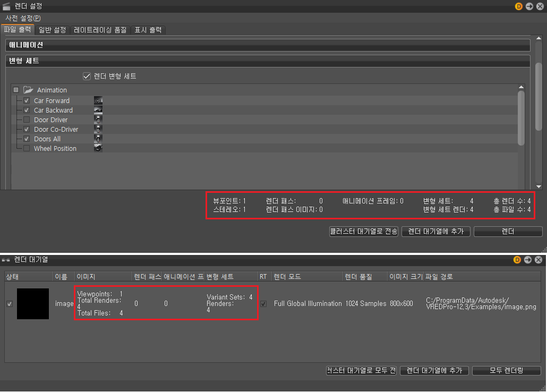Click the orange D icon in Render Queue titlebar

point(517,260)
